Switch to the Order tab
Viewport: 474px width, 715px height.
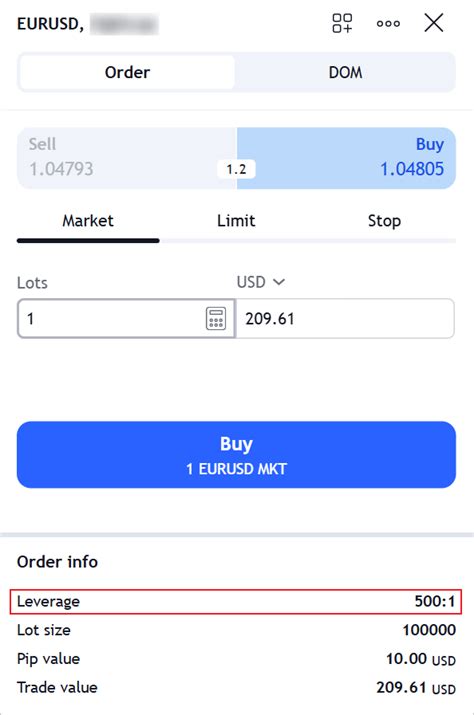point(127,73)
